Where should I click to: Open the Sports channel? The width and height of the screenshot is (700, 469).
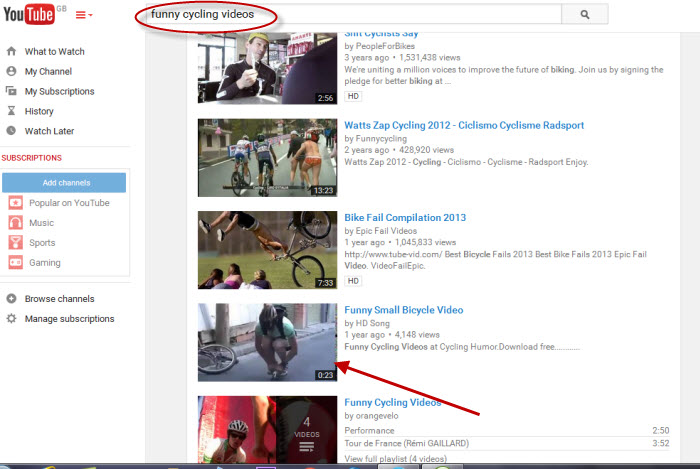click(x=42, y=243)
